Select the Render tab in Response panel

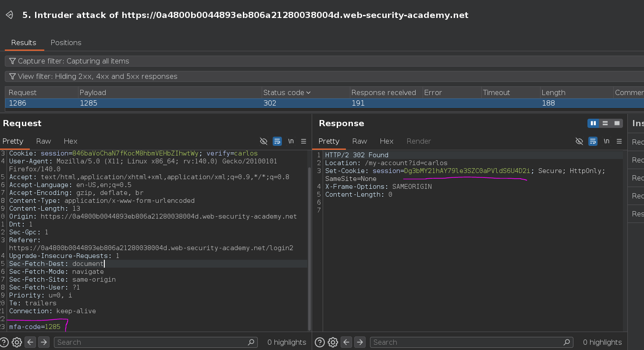point(419,141)
